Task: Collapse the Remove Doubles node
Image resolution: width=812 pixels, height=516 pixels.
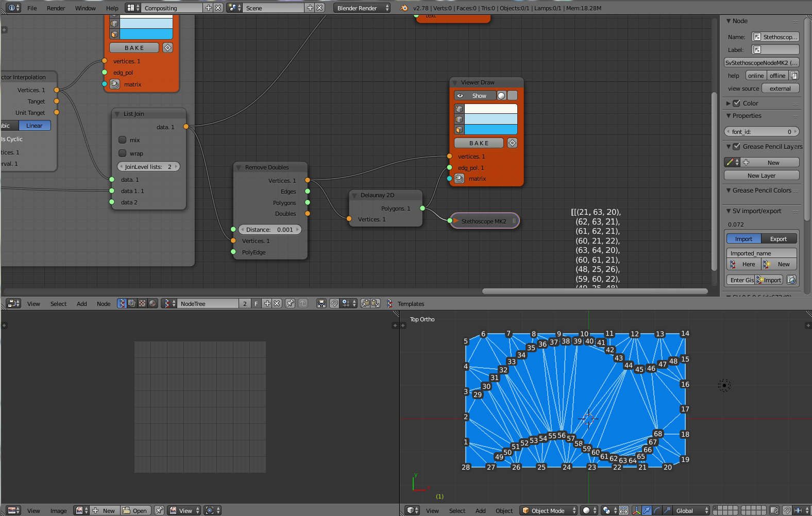Action: click(239, 167)
